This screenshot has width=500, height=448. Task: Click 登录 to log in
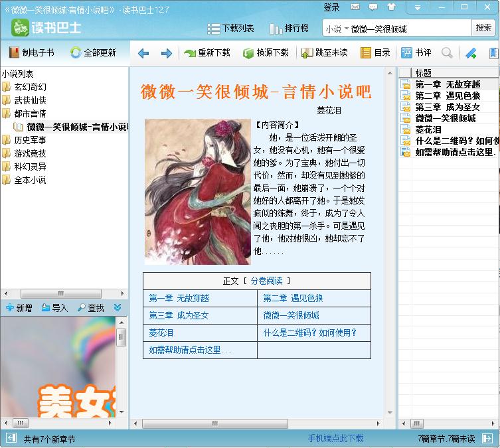point(331,7)
